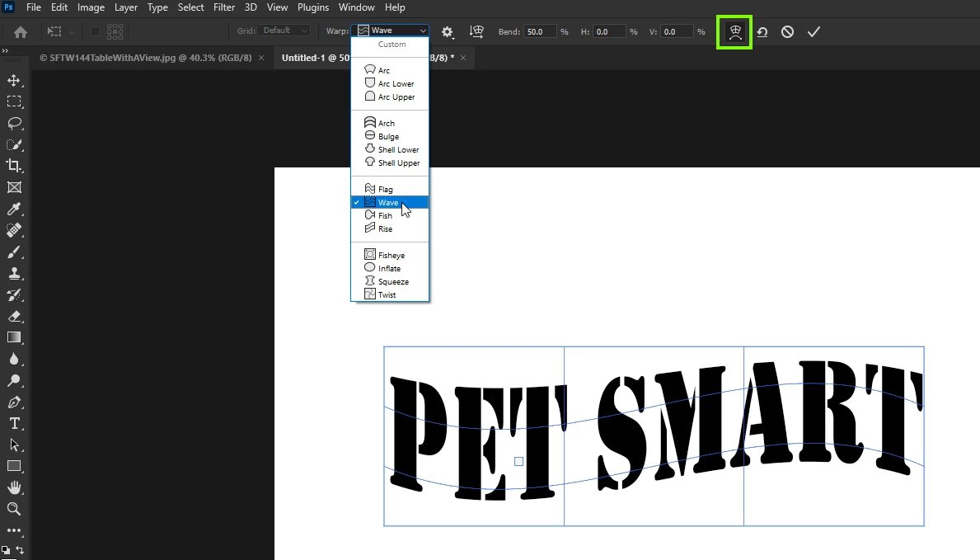Viewport: 980px width, 560px height.
Task: Open the Edit menu
Action: coord(59,7)
